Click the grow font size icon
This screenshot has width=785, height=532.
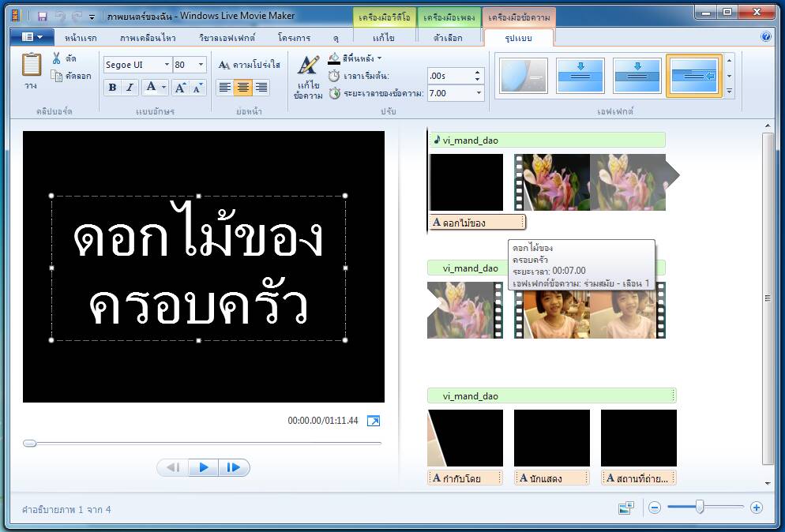(x=180, y=88)
